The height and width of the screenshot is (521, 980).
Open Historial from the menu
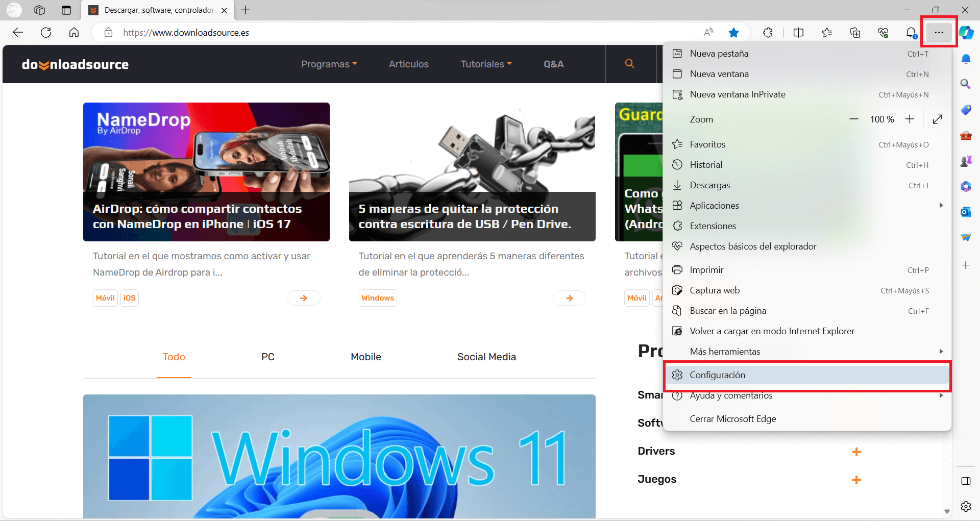[x=807, y=165]
